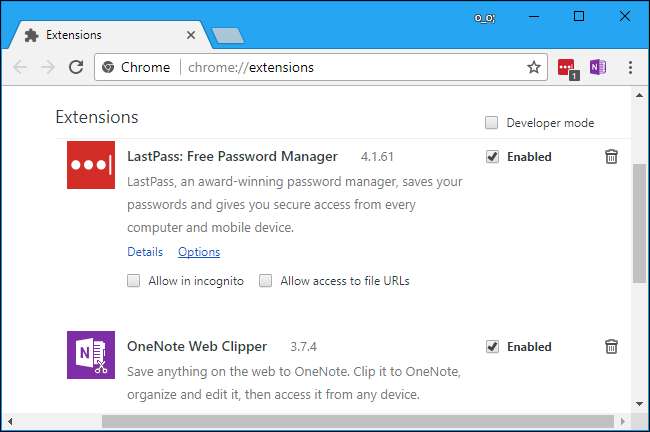Enable Developer mode checkbox
Screen dimensions: 650x432
[x=491, y=123]
